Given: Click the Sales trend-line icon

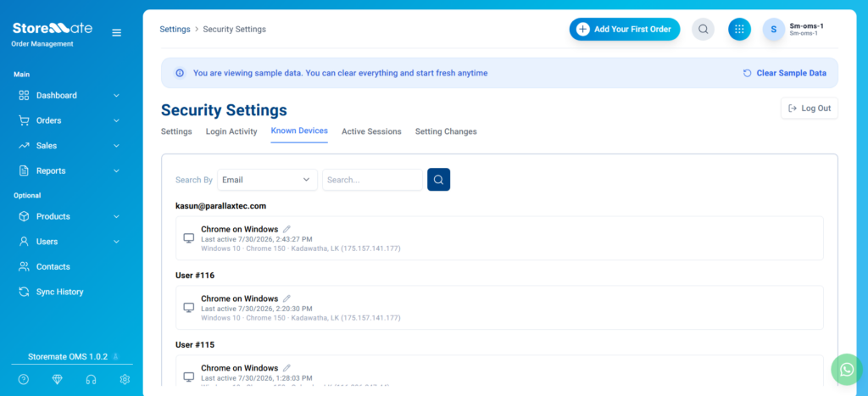Looking at the screenshot, I should click(x=24, y=146).
